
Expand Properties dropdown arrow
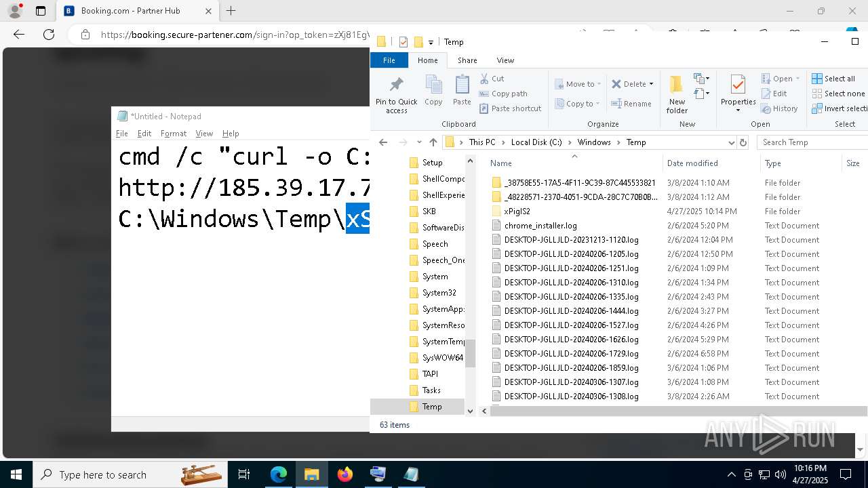[738, 110]
